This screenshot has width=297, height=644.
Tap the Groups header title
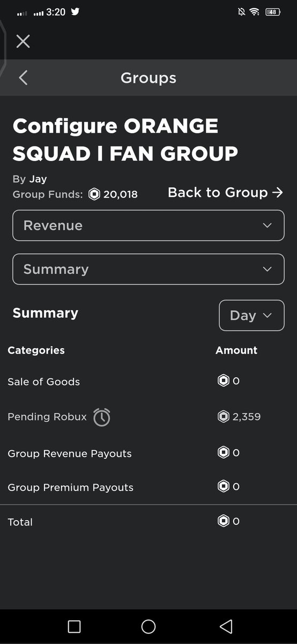(148, 78)
